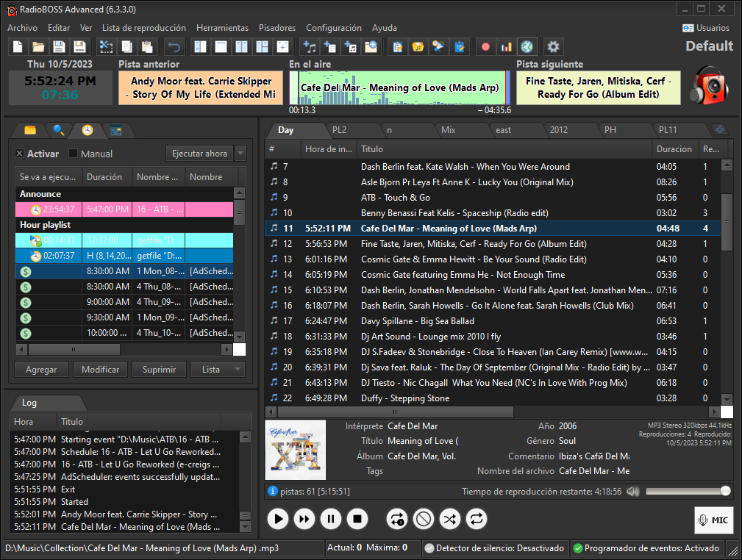Open statistics with the bar chart icon
The image size is (742, 560).
pyautogui.click(x=507, y=47)
